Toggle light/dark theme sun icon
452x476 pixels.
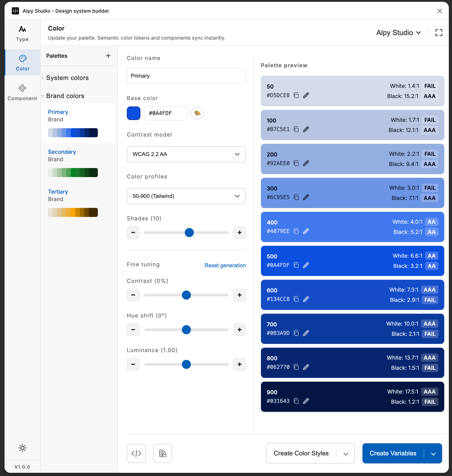click(x=22, y=448)
